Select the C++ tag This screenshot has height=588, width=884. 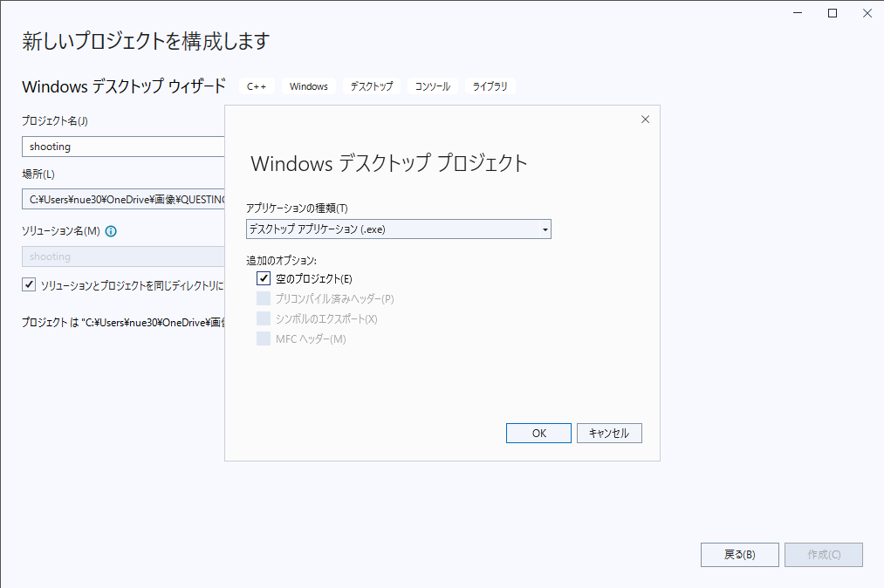(257, 85)
